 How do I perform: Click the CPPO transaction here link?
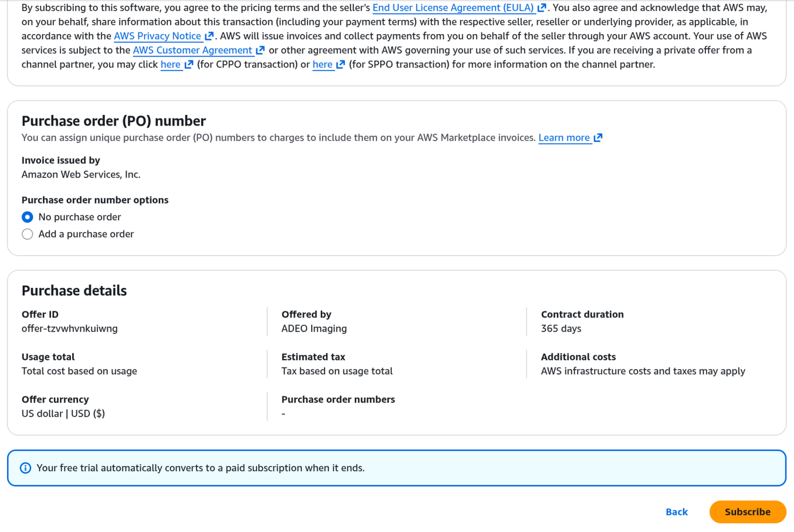click(x=170, y=65)
